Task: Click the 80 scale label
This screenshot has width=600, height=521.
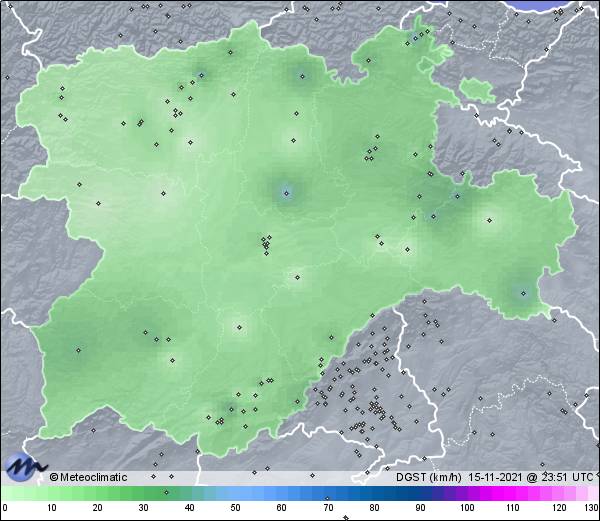Action: click(374, 508)
